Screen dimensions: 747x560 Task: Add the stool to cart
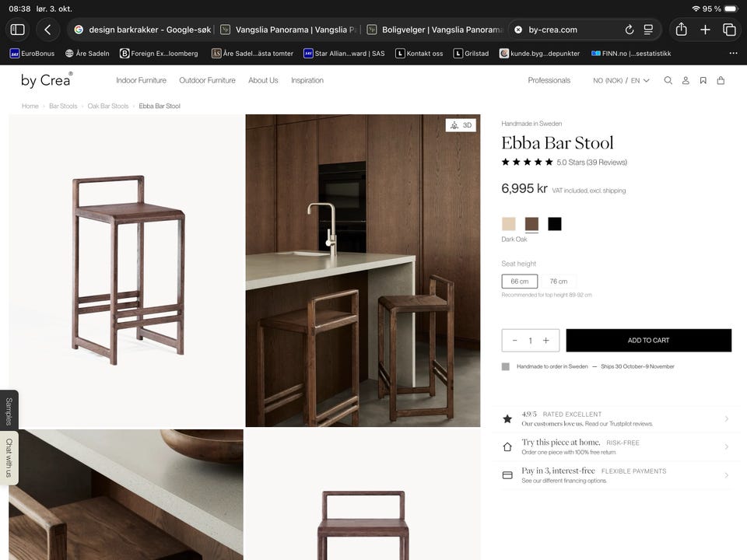point(648,341)
